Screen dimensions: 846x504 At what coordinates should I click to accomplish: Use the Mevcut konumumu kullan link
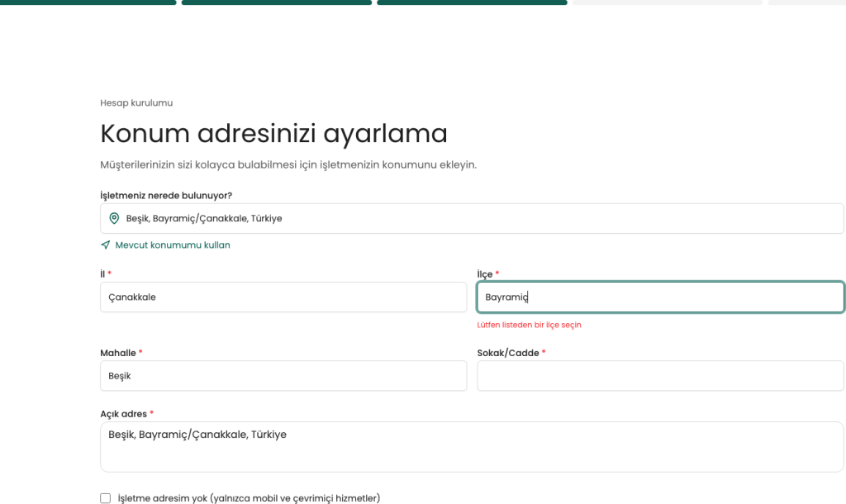pyautogui.click(x=172, y=245)
